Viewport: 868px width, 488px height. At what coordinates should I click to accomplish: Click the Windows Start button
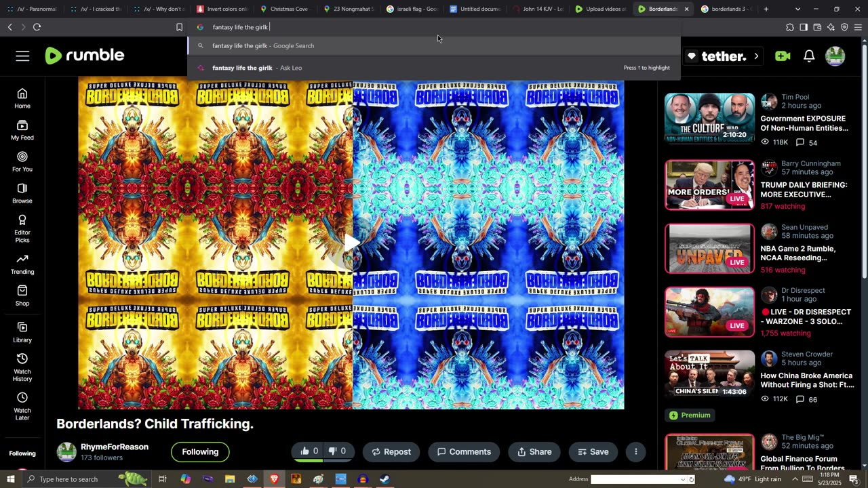click(x=10, y=479)
